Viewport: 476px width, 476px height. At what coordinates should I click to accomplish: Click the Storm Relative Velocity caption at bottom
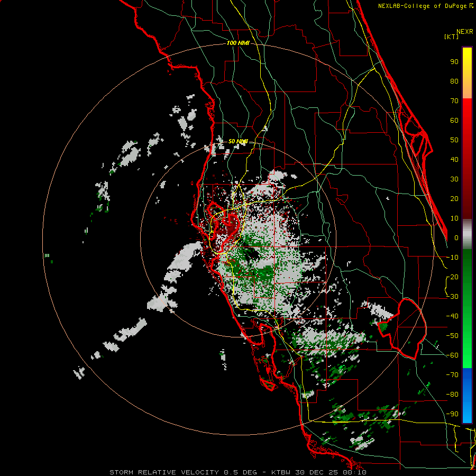(x=237, y=472)
